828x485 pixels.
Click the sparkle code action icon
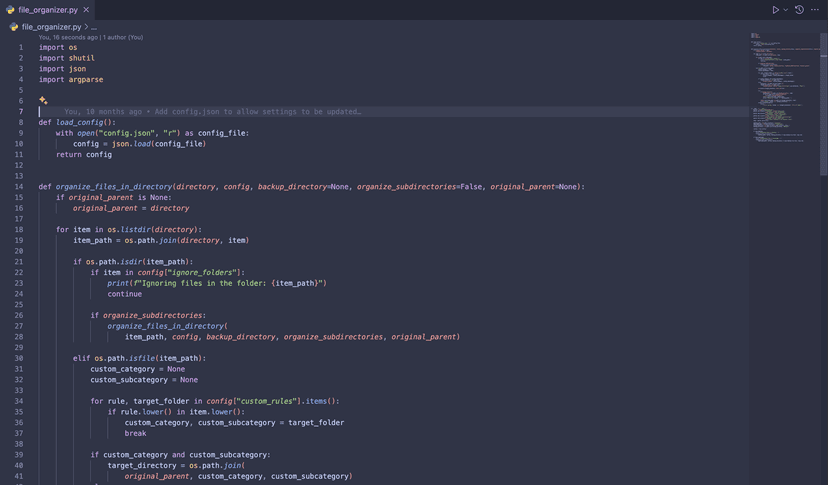43,100
